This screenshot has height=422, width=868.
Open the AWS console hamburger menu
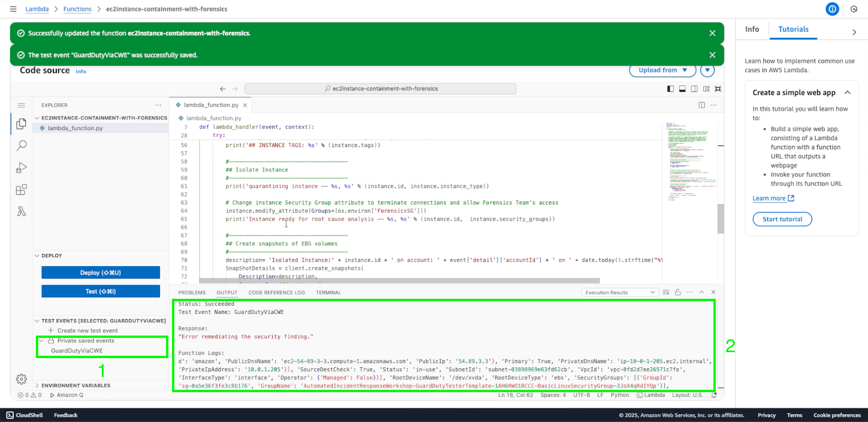(x=13, y=9)
